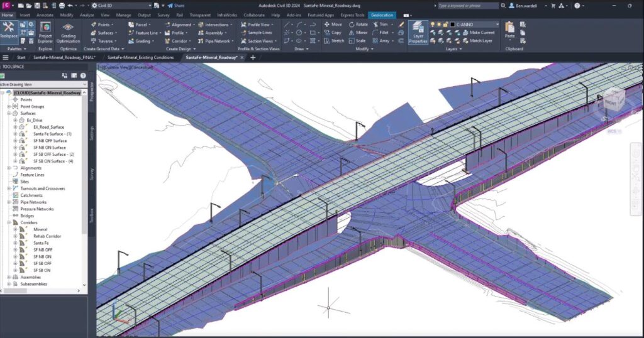
Task: Launch Project Explorer
Action: [45, 31]
